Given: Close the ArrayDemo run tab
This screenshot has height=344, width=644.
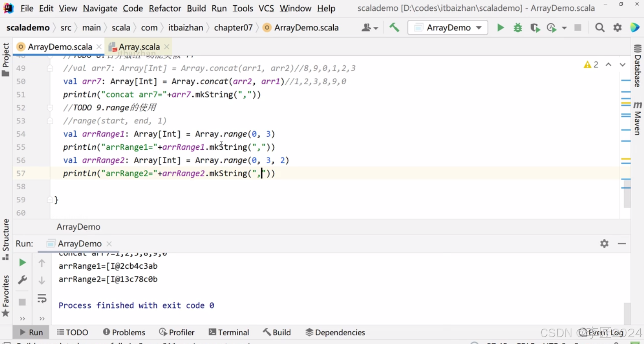Looking at the screenshot, I should 109,244.
